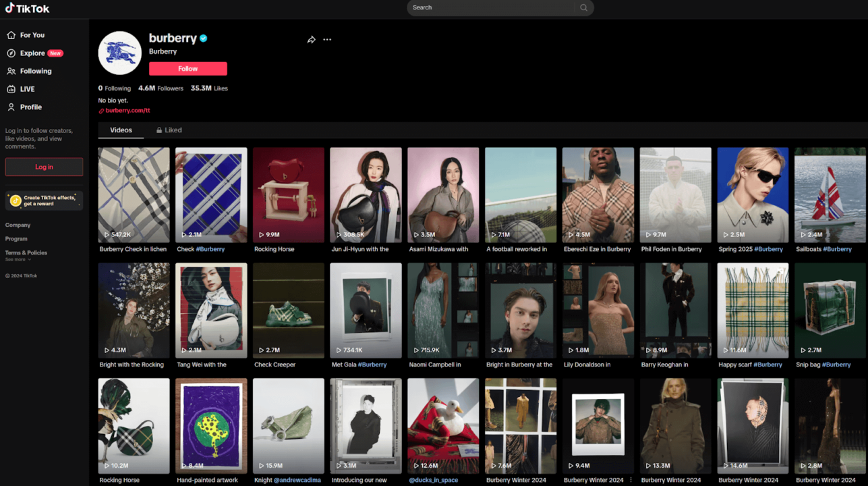Click the Search input field

pyautogui.click(x=492, y=8)
